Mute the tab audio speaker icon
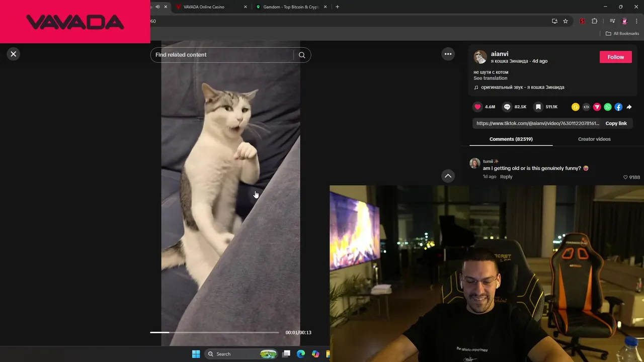644x362 pixels. [x=157, y=7]
